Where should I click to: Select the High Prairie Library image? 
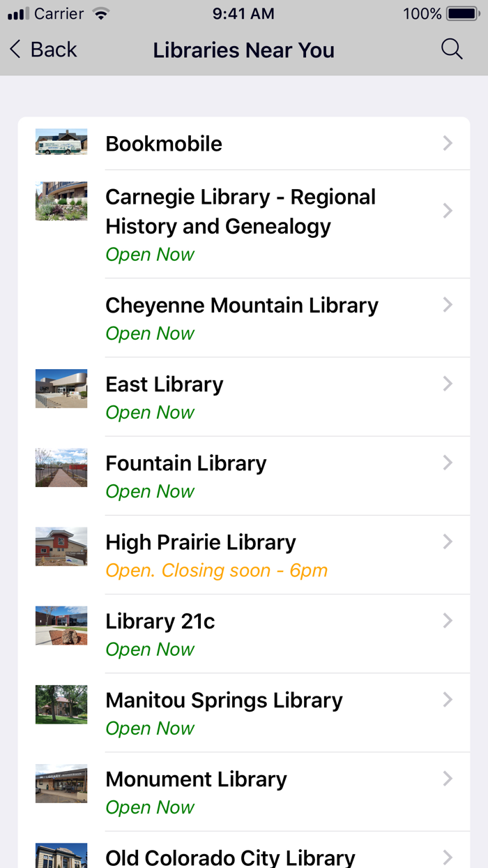coord(61,546)
